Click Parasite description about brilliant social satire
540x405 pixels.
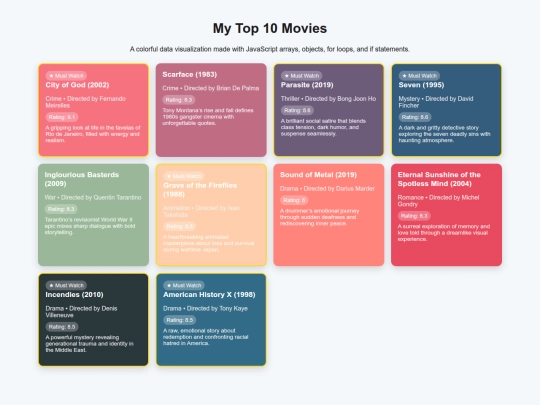(323, 127)
